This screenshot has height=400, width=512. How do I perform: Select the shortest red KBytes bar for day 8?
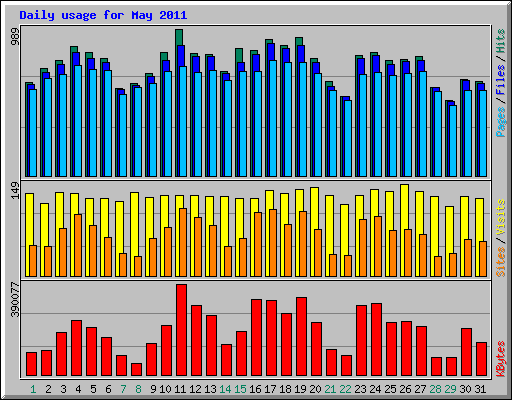(x=136, y=370)
